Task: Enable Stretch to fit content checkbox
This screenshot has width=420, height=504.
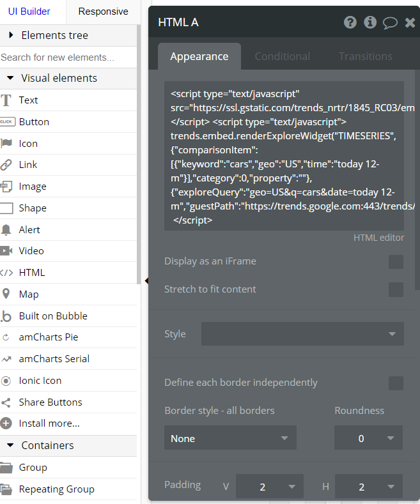Action: coord(396,289)
